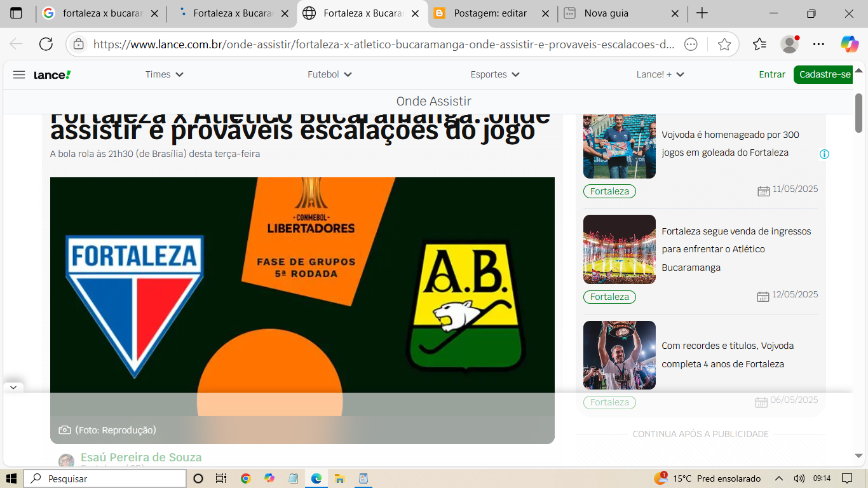Open Cortana circle on taskbar

pyautogui.click(x=198, y=478)
